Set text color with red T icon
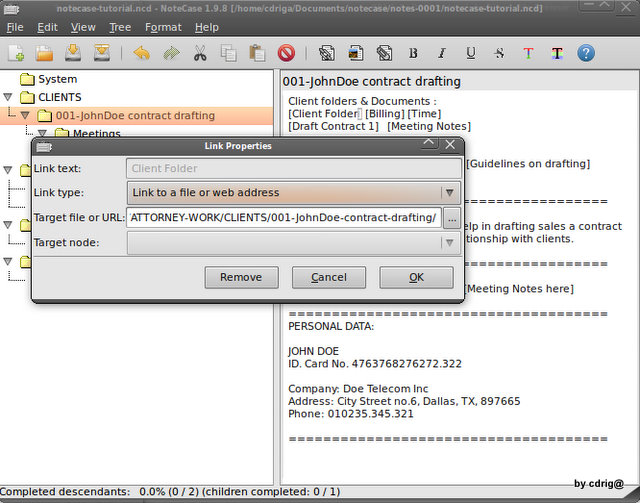The width and height of the screenshot is (640, 503). (x=528, y=53)
